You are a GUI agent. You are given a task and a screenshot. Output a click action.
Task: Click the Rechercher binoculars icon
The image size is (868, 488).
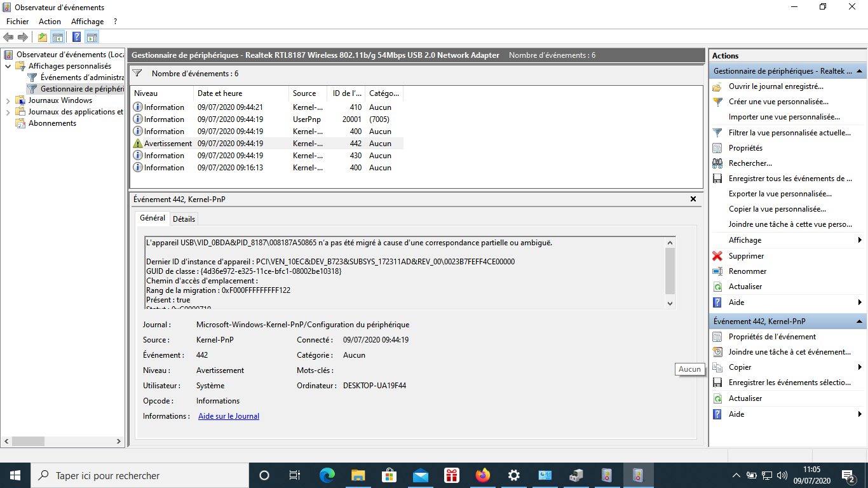pyautogui.click(x=717, y=163)
